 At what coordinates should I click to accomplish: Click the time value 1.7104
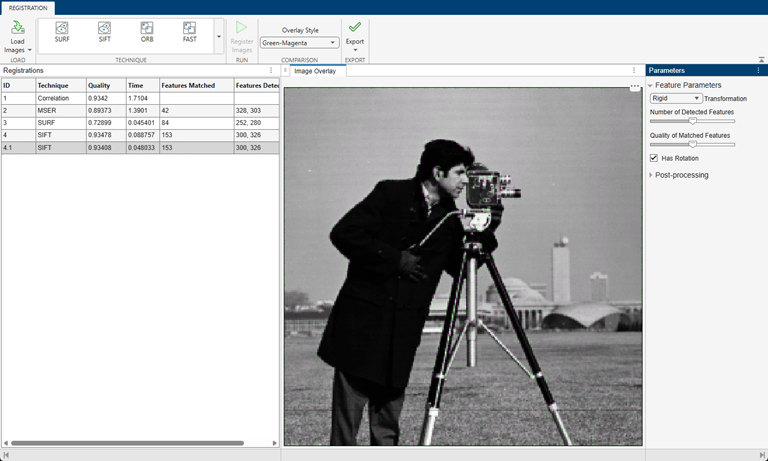[138, 98]
